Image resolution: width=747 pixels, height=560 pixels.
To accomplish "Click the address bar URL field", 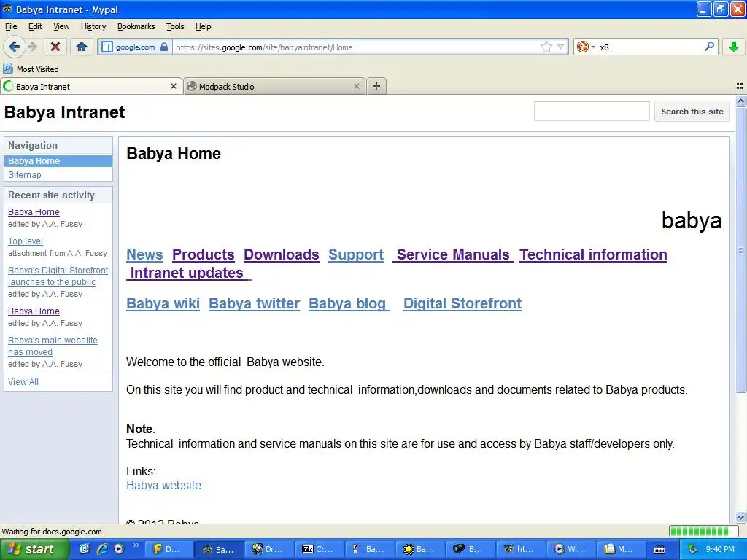I will coord(356,47).
